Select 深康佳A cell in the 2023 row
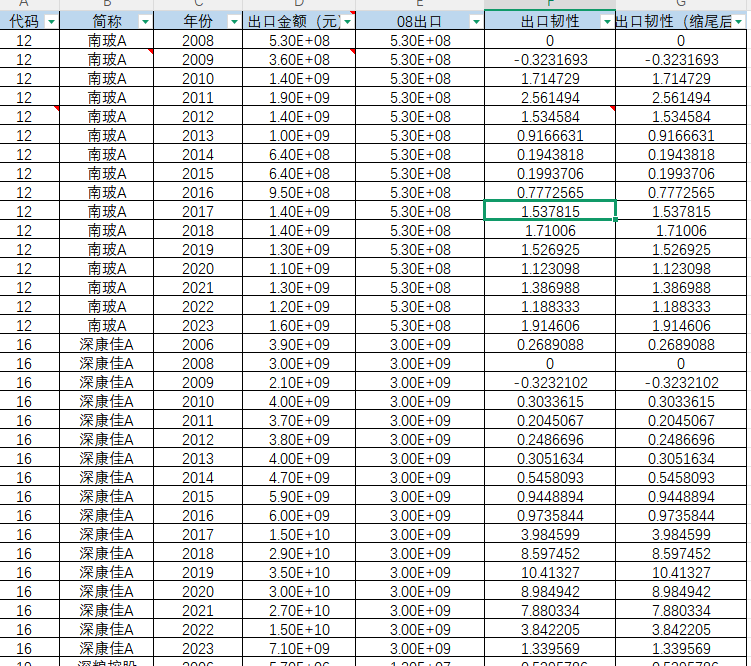The image size is (751, 666). [x=106, y=648]
